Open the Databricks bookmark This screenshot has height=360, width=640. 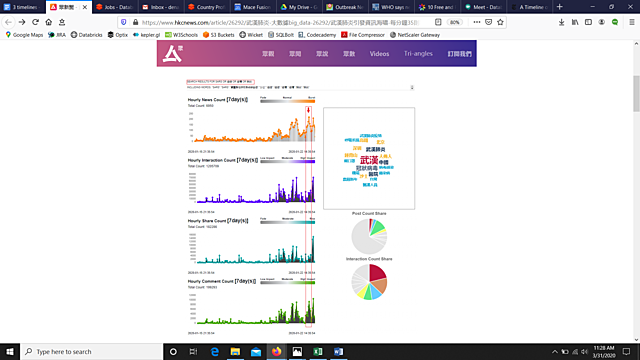[87, 35]
